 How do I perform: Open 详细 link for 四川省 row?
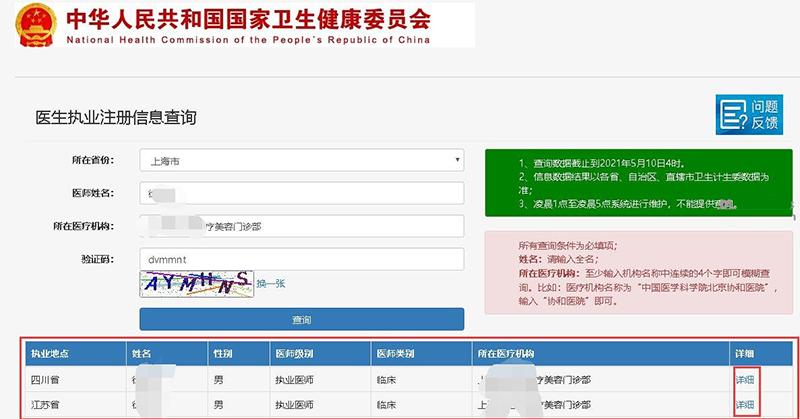click(744, 380)
